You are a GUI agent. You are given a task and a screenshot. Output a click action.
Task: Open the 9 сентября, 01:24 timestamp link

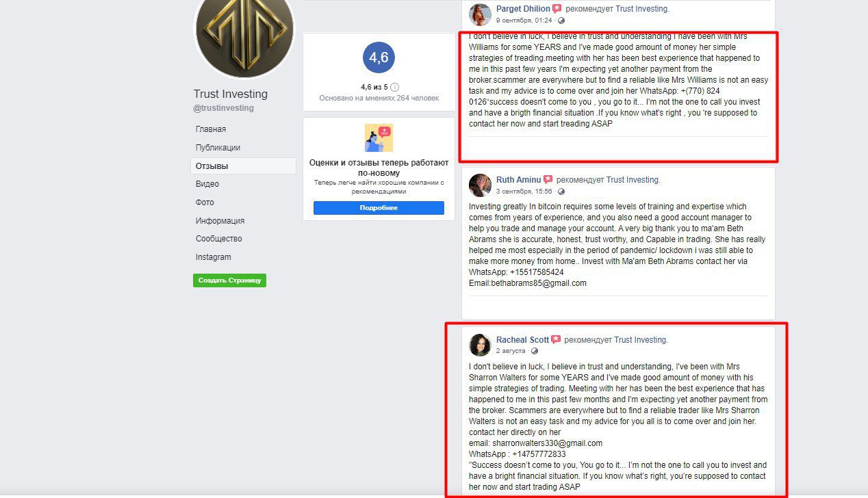click(x=524, y=21)
